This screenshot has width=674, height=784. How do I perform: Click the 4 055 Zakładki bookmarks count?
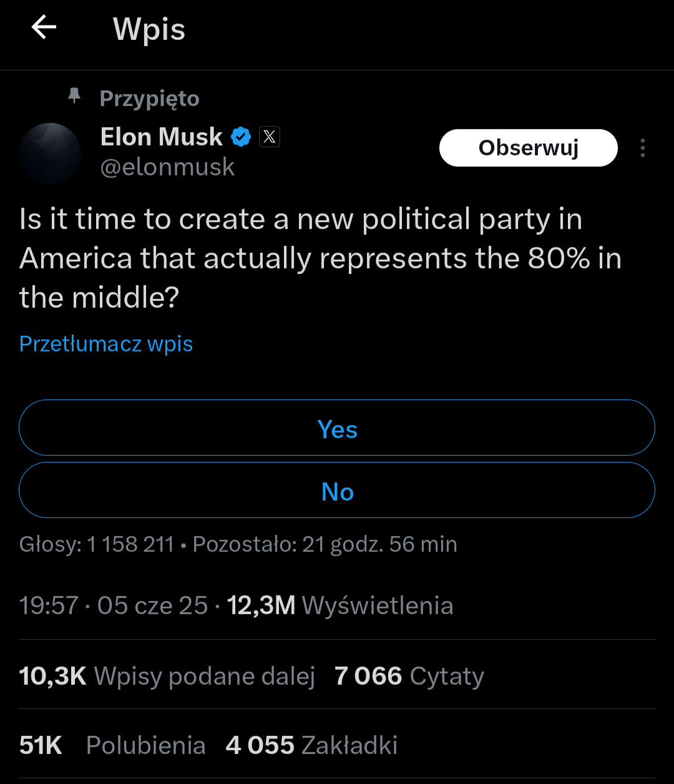click(x=311, y=745)
